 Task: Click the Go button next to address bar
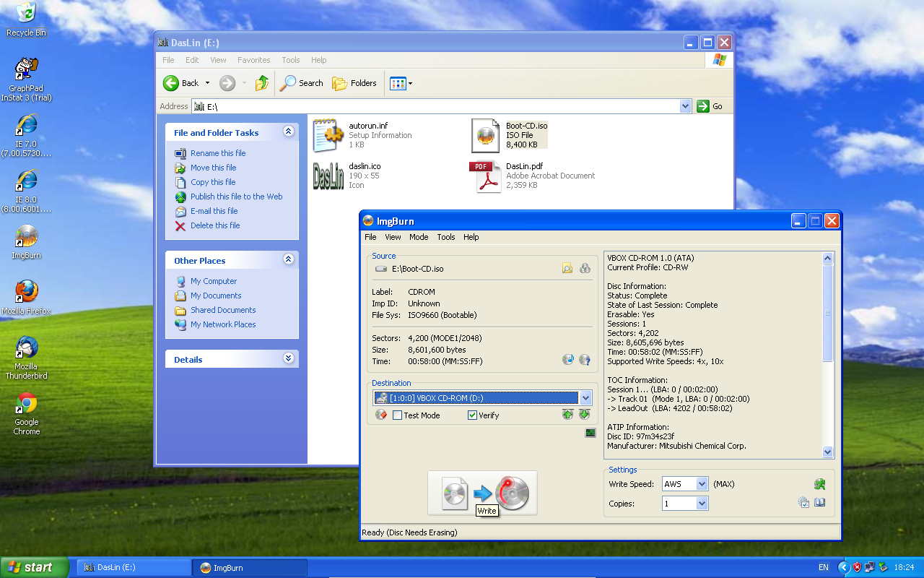[710, 106]
